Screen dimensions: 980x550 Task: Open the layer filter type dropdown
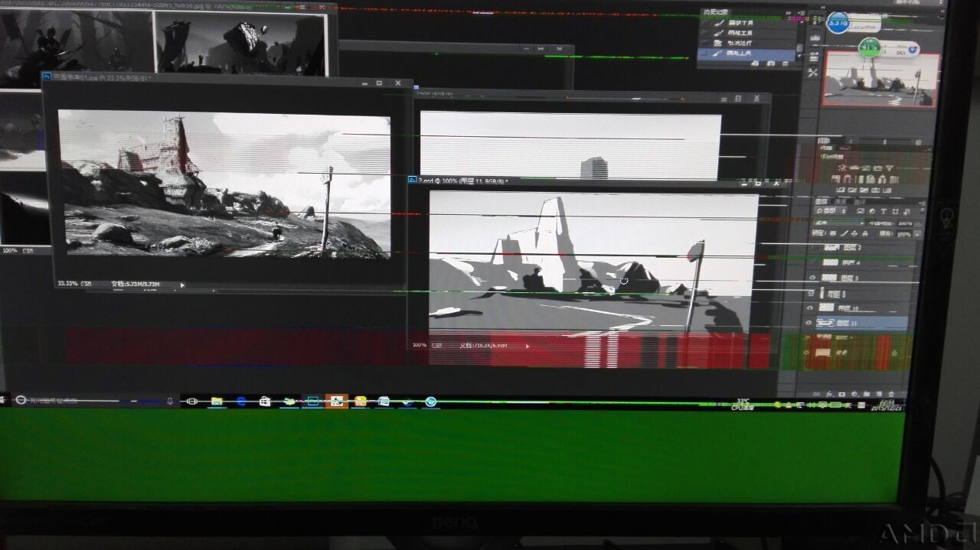(x=831, y=211)
